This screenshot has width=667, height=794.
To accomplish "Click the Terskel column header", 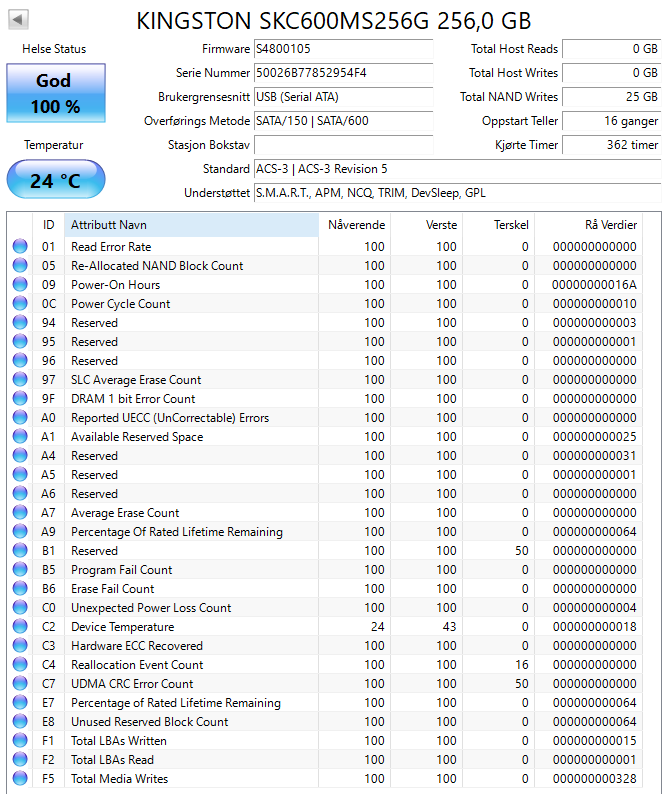I will coord(498,225).
